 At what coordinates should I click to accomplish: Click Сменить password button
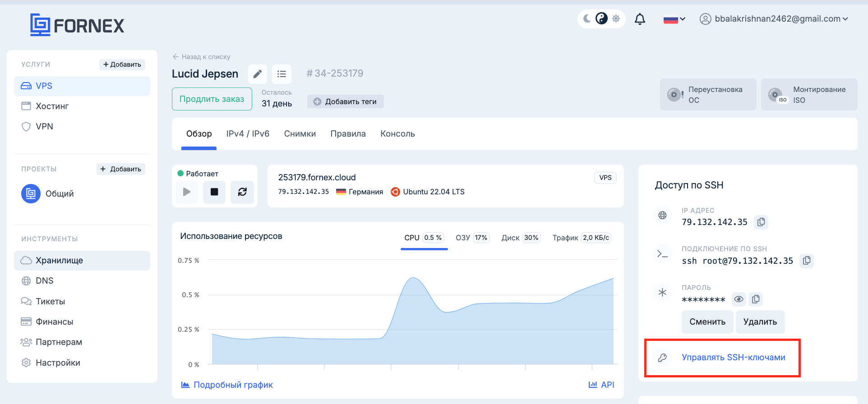707,322
